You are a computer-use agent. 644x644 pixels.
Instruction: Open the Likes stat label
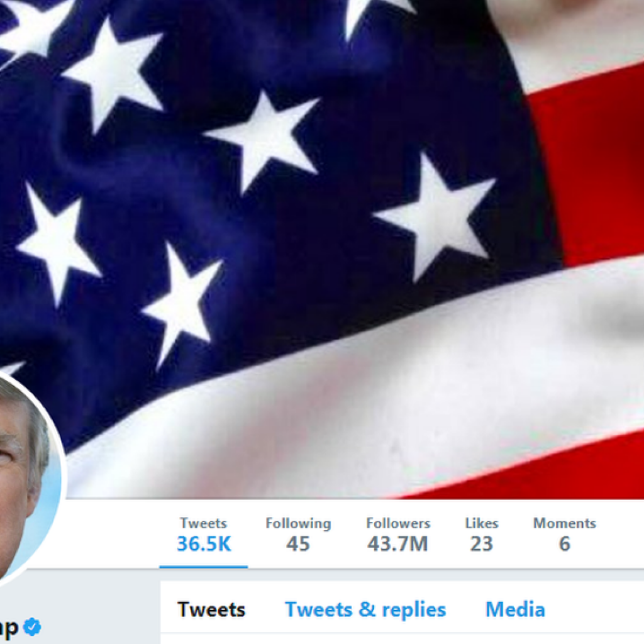[481, 523]
